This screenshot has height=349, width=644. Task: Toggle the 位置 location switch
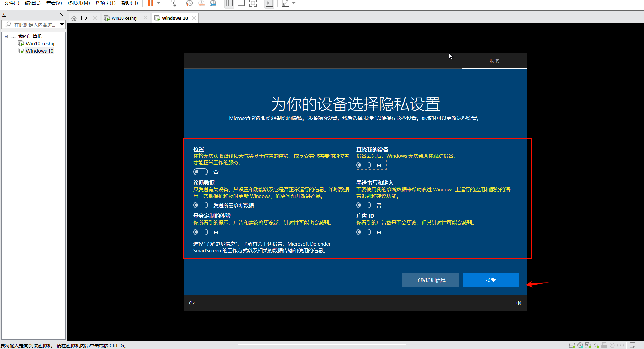point(201,172)
